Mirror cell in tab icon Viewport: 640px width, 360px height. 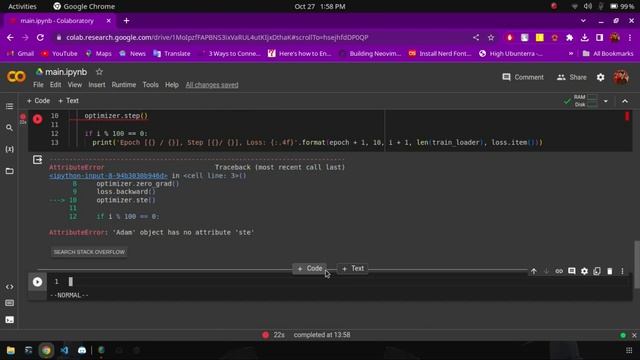pyautogui.click(x=597, y=271)
